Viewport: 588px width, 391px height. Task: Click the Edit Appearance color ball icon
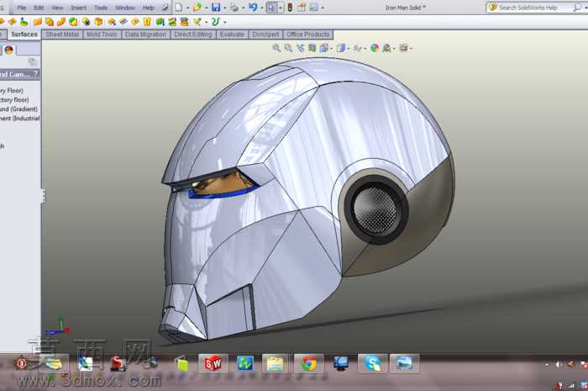pos(375,48)
